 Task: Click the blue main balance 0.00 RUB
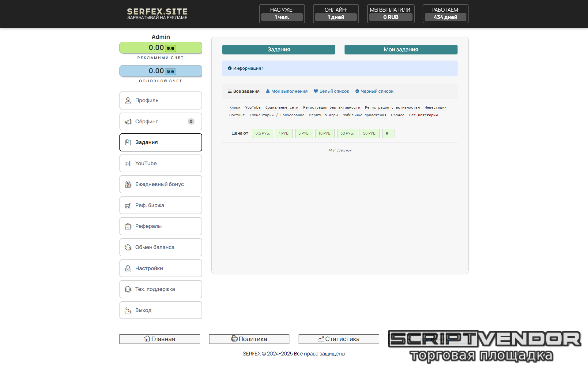click(x=161, y=71)
